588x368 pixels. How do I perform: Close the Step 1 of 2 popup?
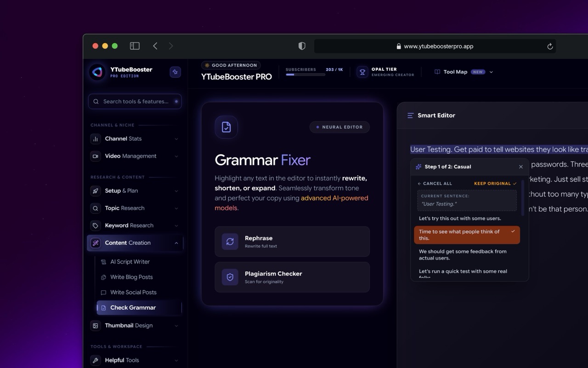click(x=521, y=167)
